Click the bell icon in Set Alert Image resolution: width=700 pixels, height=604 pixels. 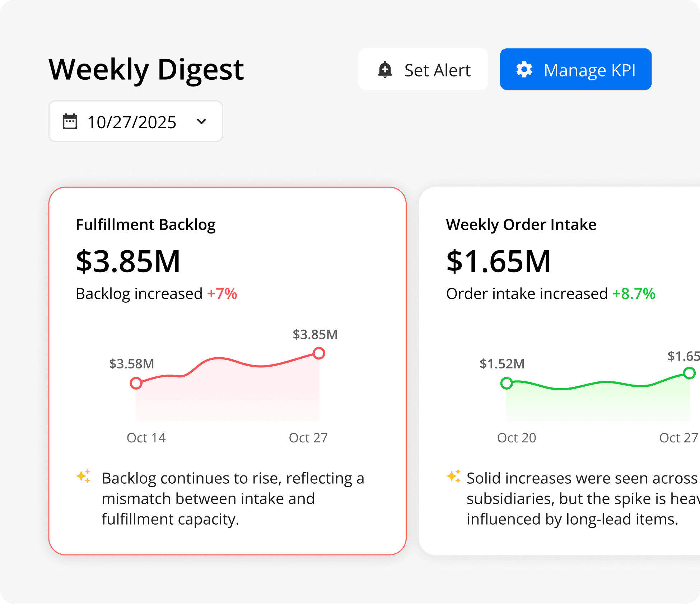(385, 70)
